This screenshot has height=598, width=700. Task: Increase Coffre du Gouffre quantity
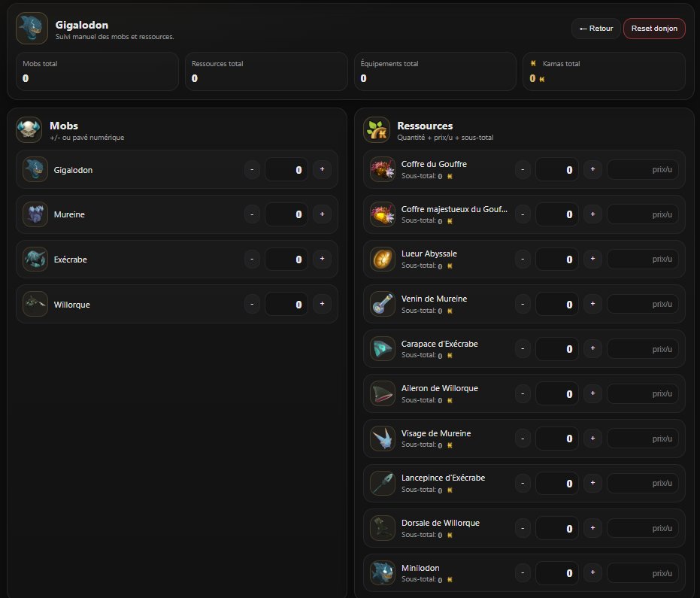click(x=592, y=169)
